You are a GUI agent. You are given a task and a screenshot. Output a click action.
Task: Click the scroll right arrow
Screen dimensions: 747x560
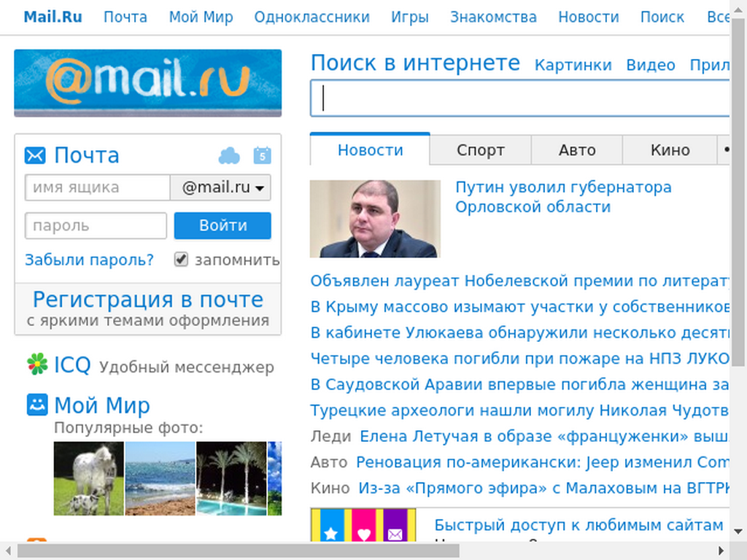[x=721, y=551]
